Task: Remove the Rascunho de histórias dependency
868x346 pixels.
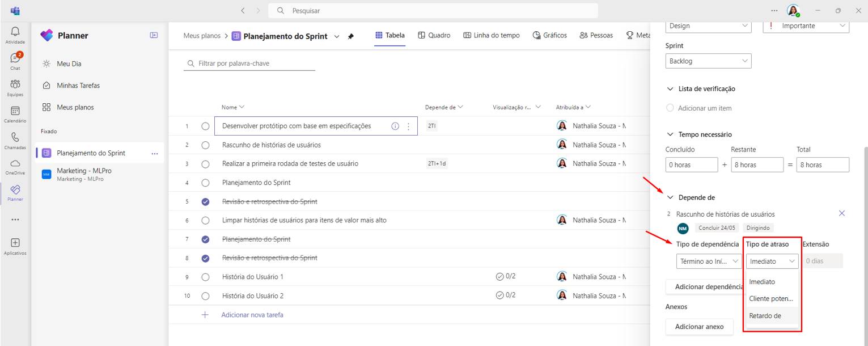Action: coord(842,213)
